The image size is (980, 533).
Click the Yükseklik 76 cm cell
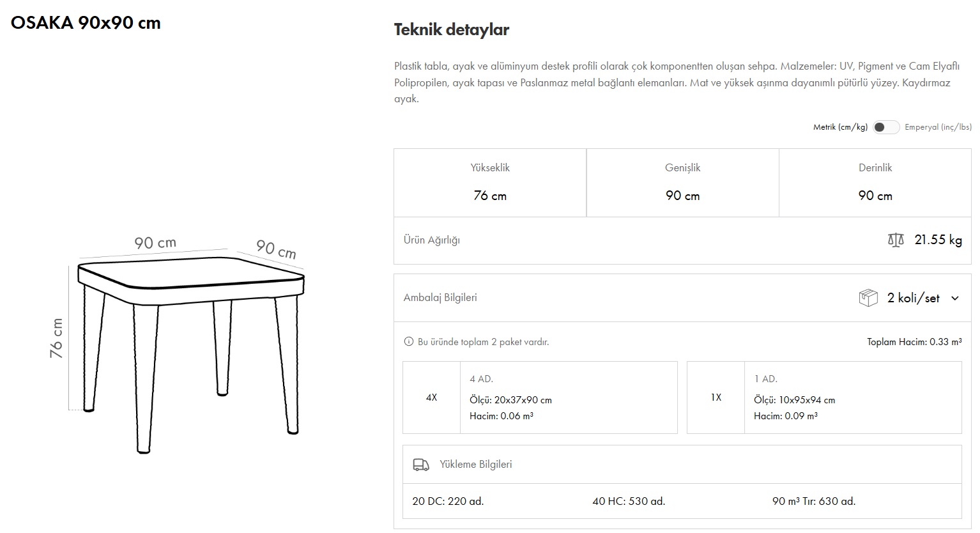490,183
